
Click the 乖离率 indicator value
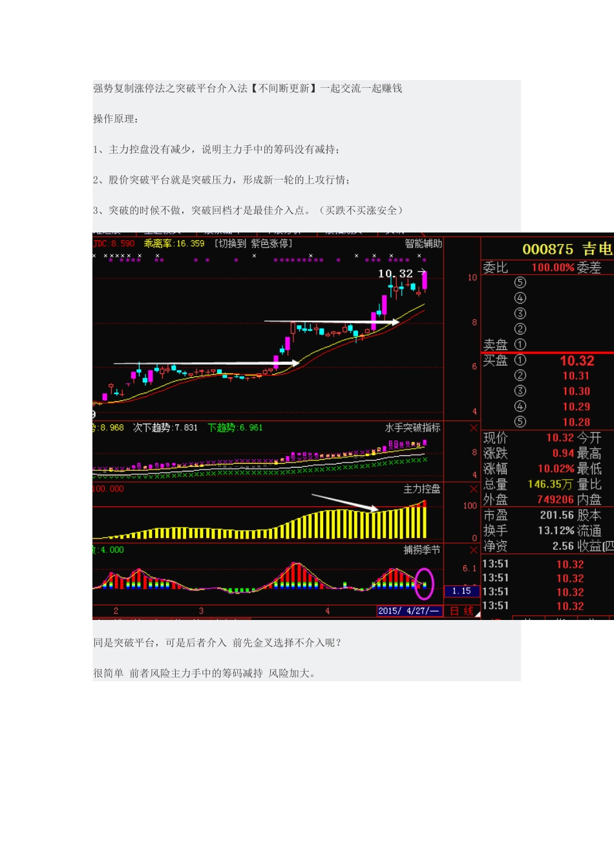(174, 243)
